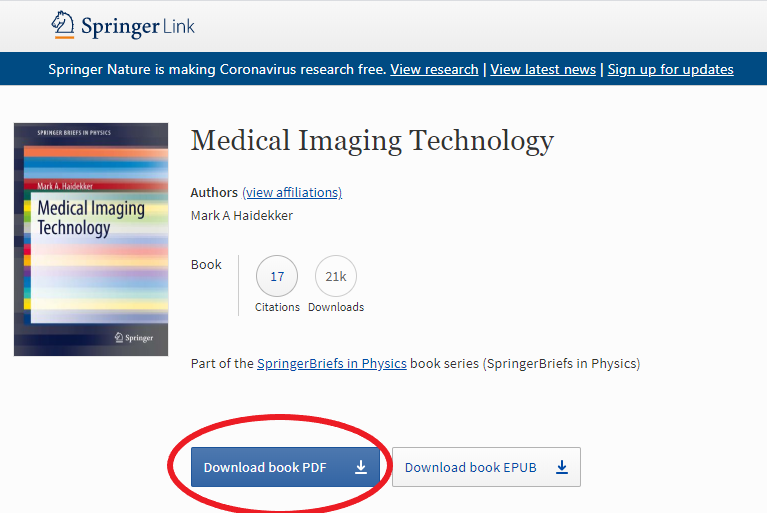This screenshot has height=513, width=767.
Task: Click the 21k downloads circle badge
Action: point(336,276)
